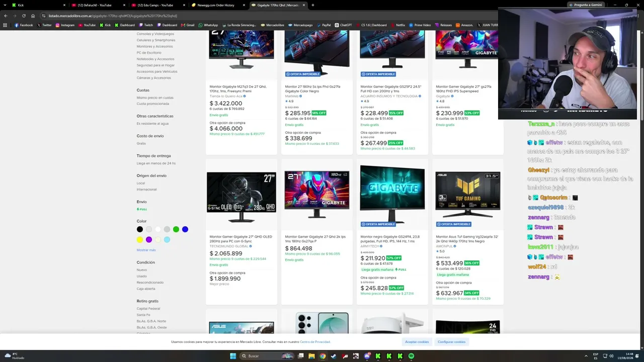Reload the Mercado Libre page

(23, 16)
